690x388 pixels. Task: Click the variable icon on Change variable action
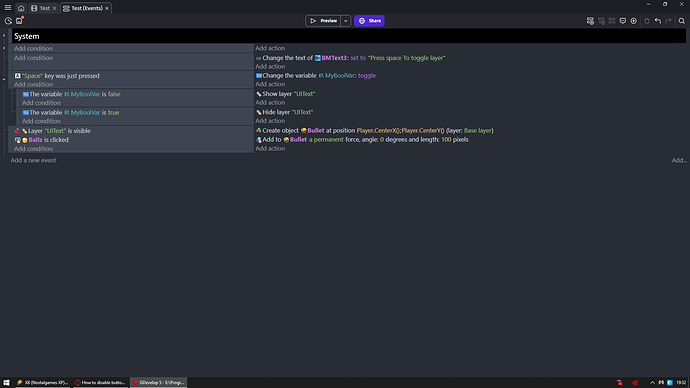(259, 76)
